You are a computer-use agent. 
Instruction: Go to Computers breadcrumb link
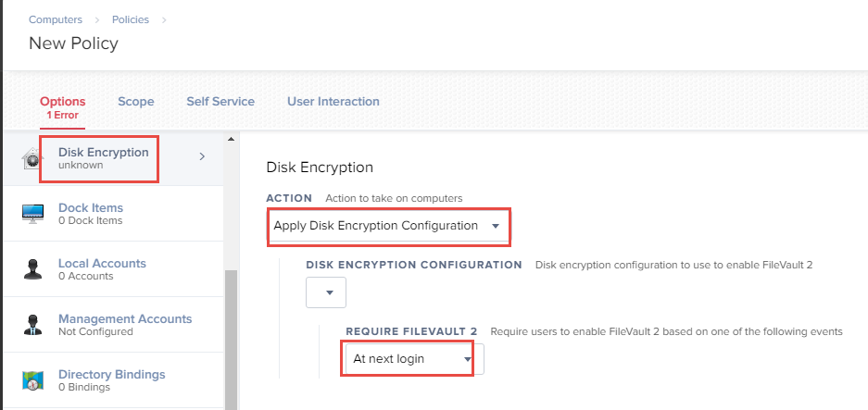pos(56,20)
